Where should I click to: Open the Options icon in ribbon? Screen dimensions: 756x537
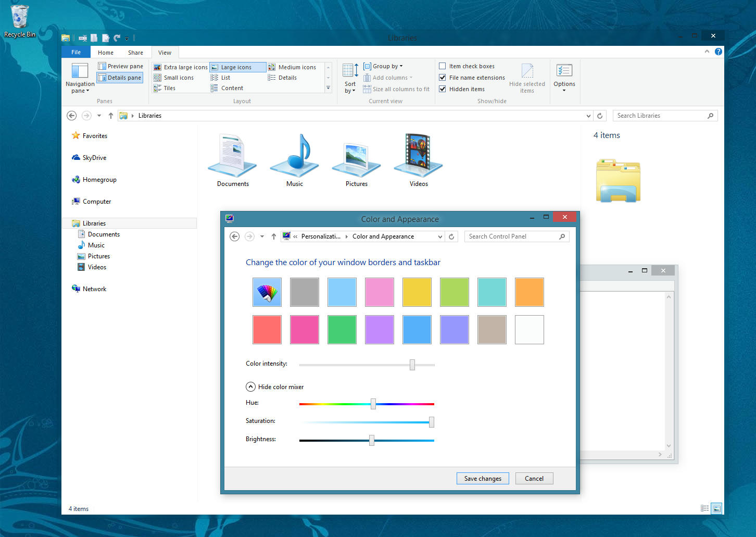coord(564,71)
